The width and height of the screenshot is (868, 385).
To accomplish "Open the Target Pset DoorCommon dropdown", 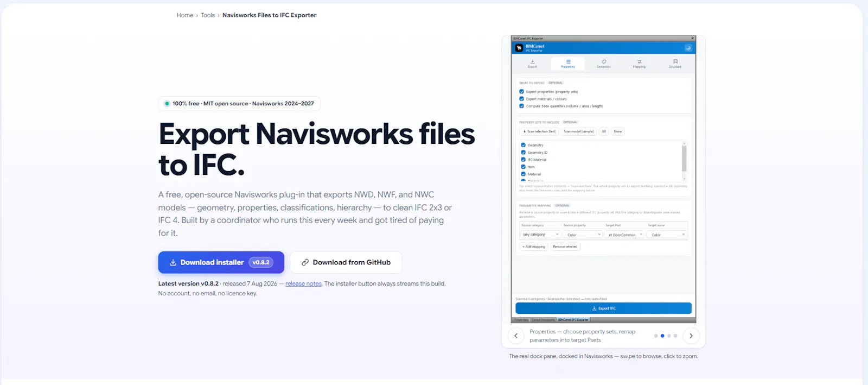I will pos(624,235).
